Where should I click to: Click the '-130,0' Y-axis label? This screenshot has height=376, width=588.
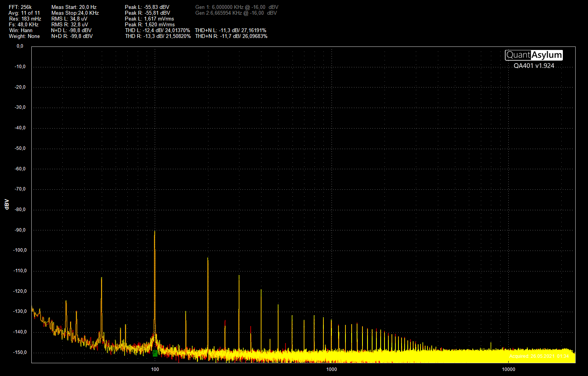coord(20,311)
